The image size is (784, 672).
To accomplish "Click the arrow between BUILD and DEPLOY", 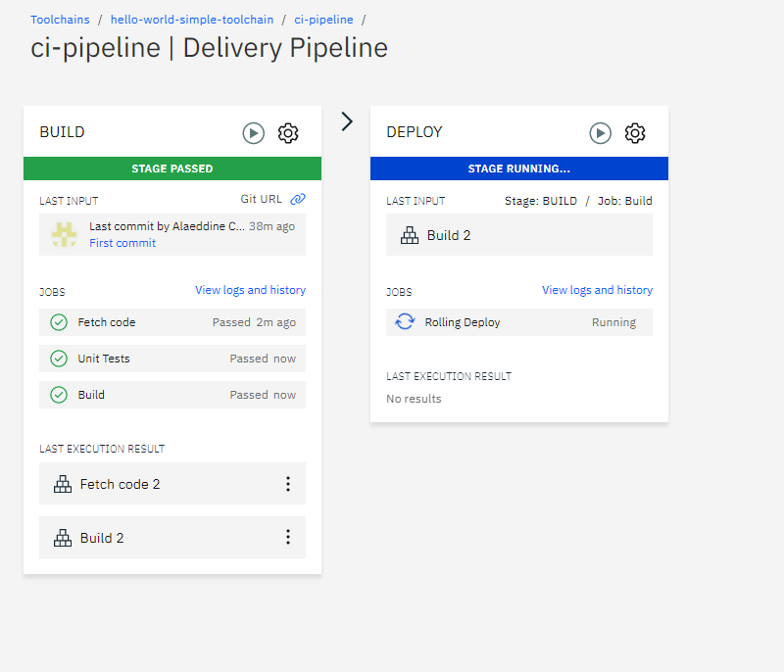I will [x=347, y=121].
